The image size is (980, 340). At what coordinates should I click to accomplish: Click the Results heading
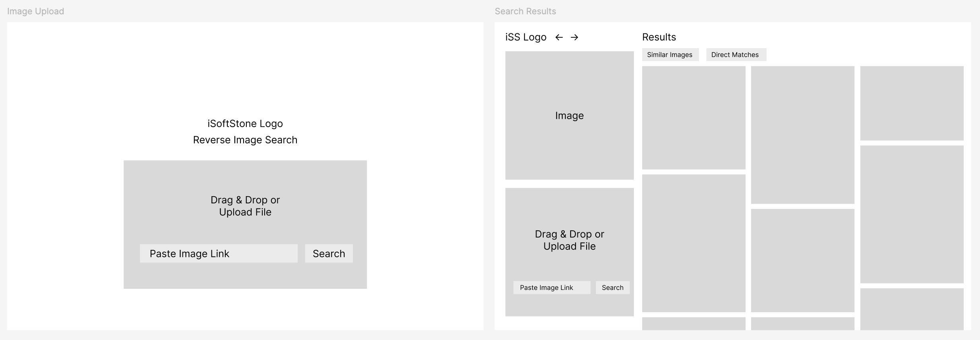point(659,37)
